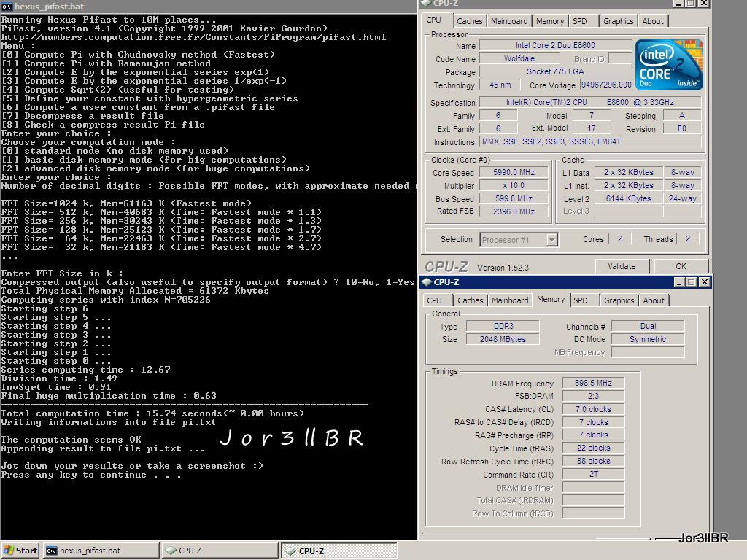This screenshot has height=560, width=747.
Task: Click the CAS# Latency value 7.0 clocks
Action: [593, 409]
